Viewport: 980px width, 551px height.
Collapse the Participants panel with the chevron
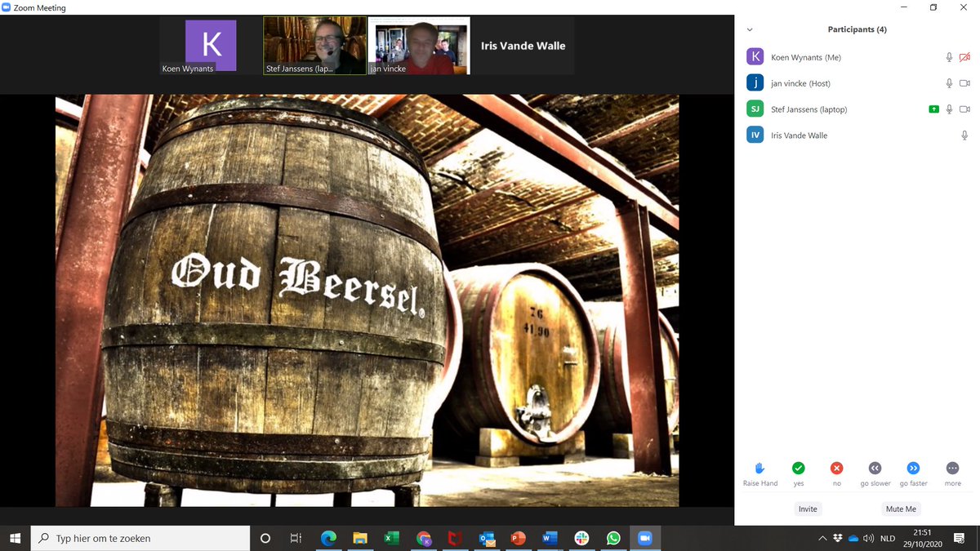coord(750,29)
